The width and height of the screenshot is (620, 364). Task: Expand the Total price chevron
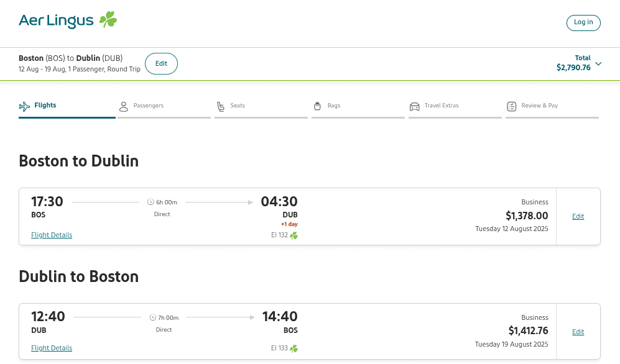click(598, 63)
